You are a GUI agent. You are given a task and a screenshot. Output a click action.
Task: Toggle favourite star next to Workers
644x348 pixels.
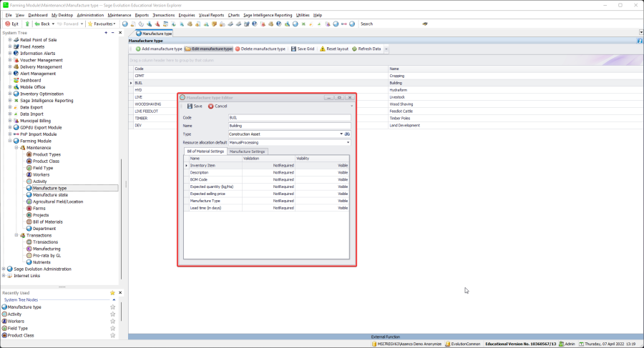[112, 321]
